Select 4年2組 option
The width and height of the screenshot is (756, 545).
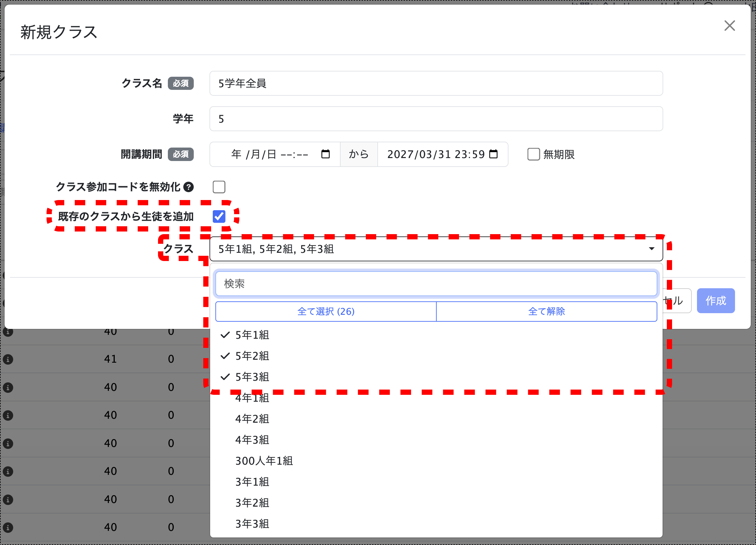coord(252,419)
